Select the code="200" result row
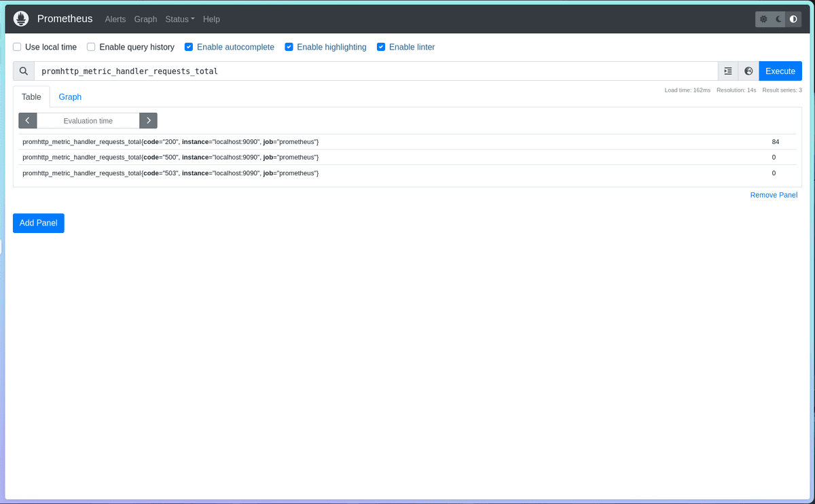The width and height of the screenshot is (815, 504). click(407, 142)
